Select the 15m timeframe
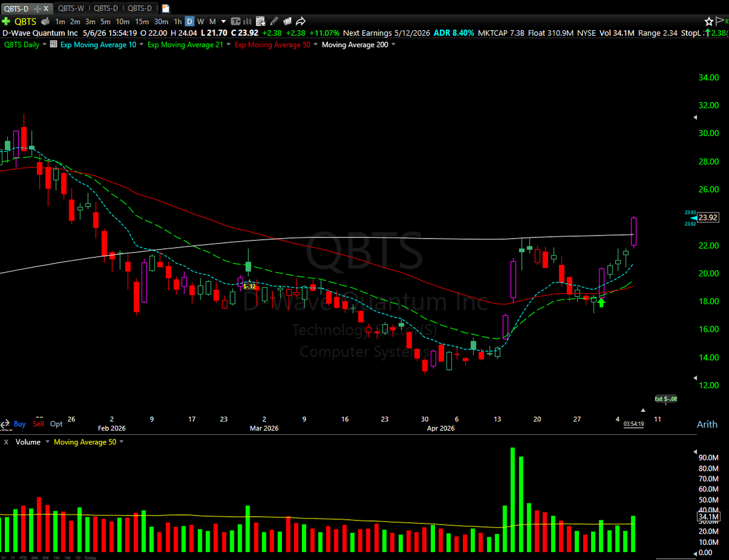Screen dimensions: 729x560 (142, 22)
